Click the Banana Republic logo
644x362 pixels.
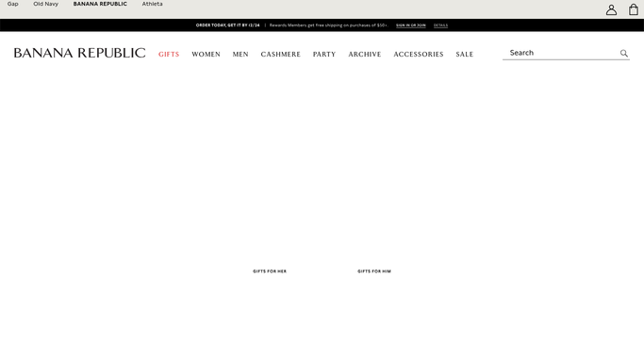(79, 53)
